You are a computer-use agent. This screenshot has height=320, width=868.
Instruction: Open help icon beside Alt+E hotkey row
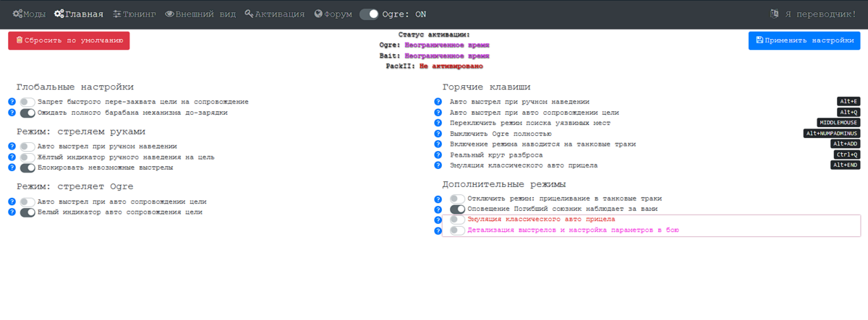tap(438, 103)
